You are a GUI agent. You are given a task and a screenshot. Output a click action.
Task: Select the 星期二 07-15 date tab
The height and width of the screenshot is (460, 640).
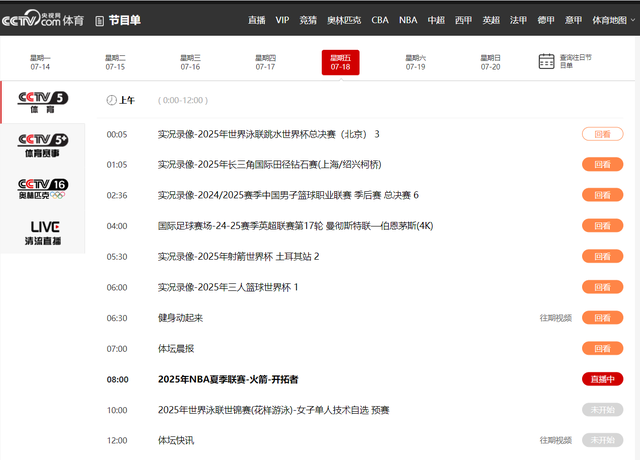115,62
